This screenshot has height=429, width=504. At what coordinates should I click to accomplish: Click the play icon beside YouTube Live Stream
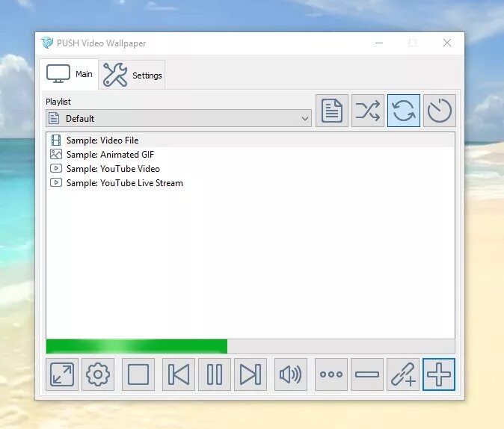[56, 182]
